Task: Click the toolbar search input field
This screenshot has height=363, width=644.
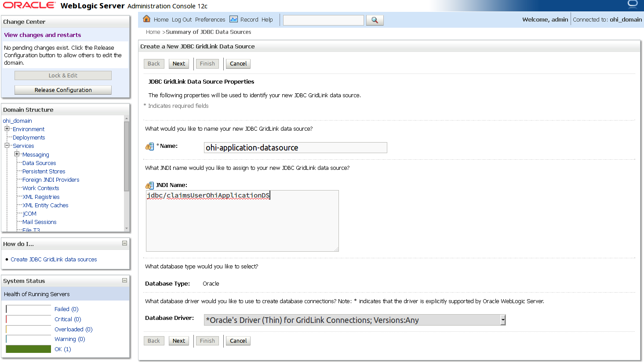Action: tap(324, 20)
